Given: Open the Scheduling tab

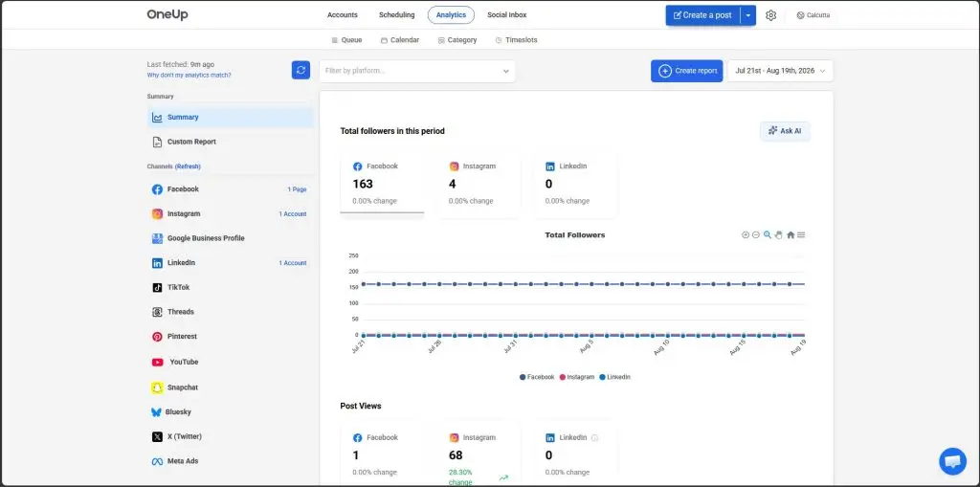Looking at the screenshot, I should (x=396, y=15).
